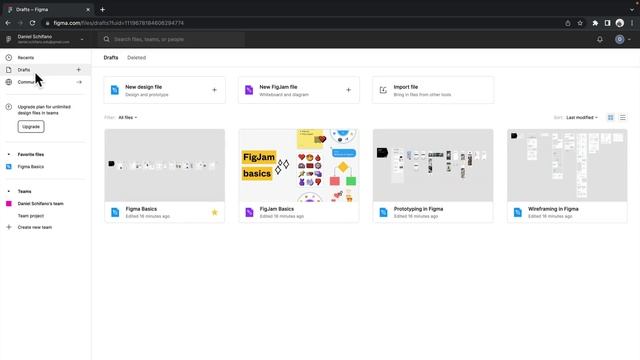Open Daniel Schifano's team
This screenshot has height=360, width=640.
click(x=40, y=203)
